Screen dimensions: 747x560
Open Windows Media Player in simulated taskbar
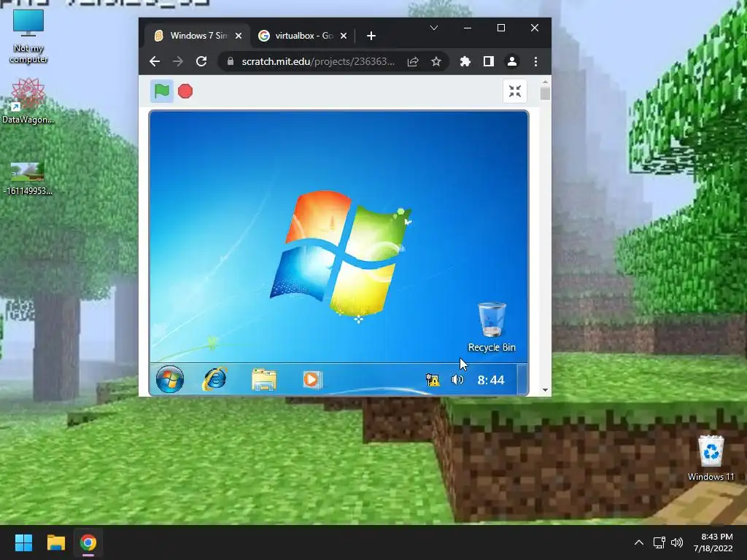(312, 379)
